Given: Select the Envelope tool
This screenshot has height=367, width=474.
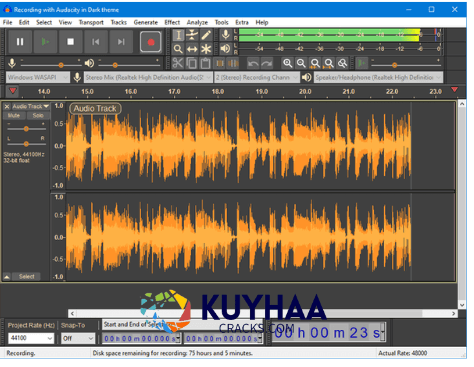Looking at the screenshot, I should 192,35.
